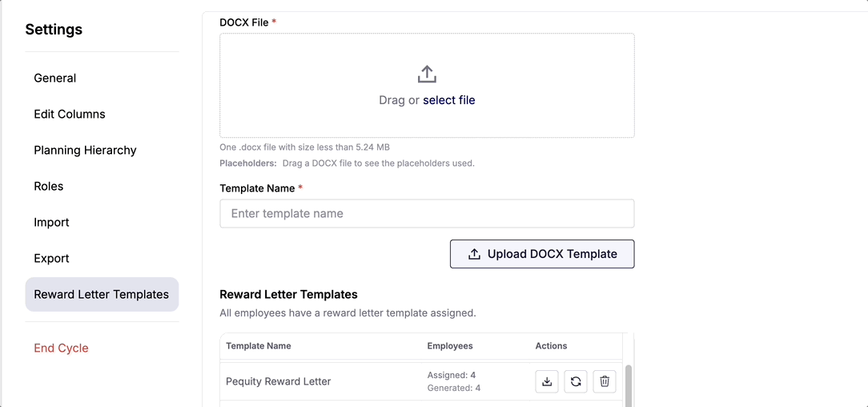Click Upload DOCX Template button
The image size is (868, 407).
[542, 254]
